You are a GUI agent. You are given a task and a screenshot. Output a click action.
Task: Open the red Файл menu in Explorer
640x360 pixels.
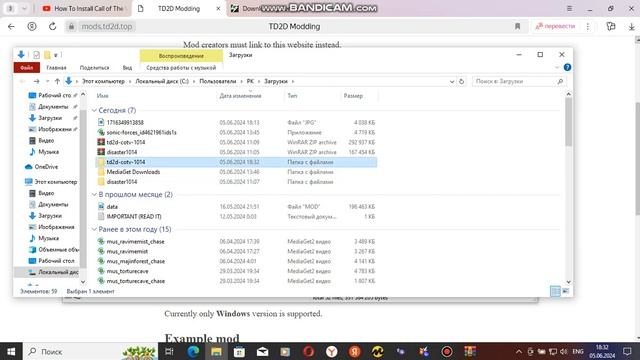point(27,68)
